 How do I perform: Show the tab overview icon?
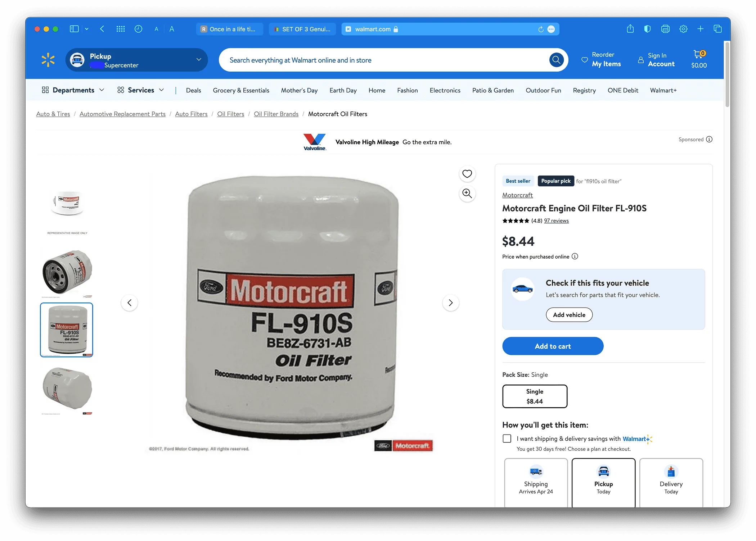pyautogui.click(x=717, y=29)
